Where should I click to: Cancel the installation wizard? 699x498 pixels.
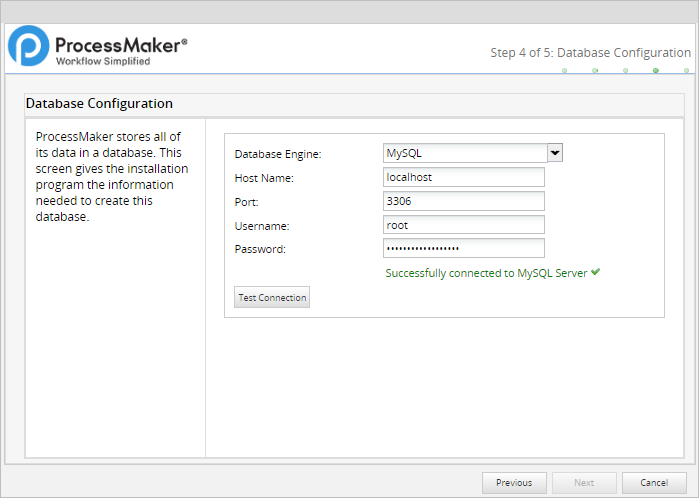653,482
